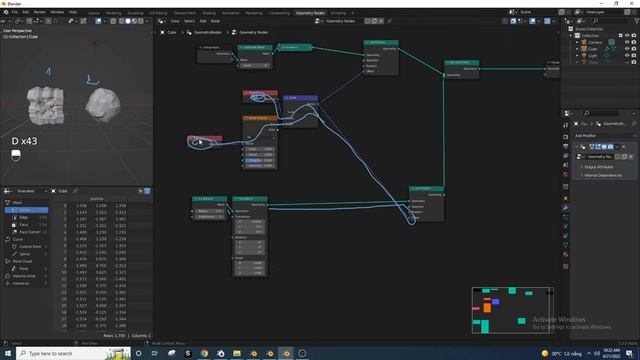Click the ViewLayer name field
Image resolution: width=640 pixels, height=360 pixels.
pyautogui.click(x=603, y=12)
